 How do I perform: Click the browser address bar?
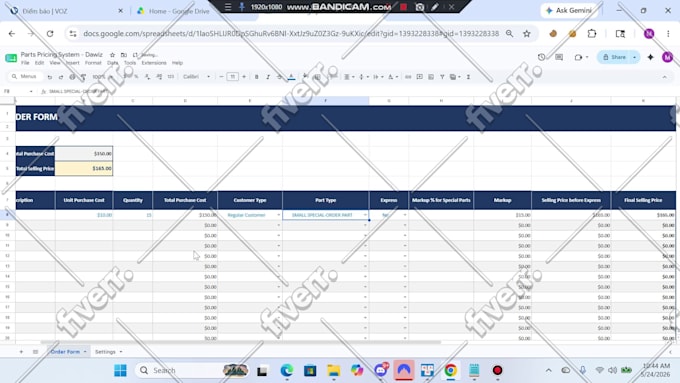pos(291,33)
